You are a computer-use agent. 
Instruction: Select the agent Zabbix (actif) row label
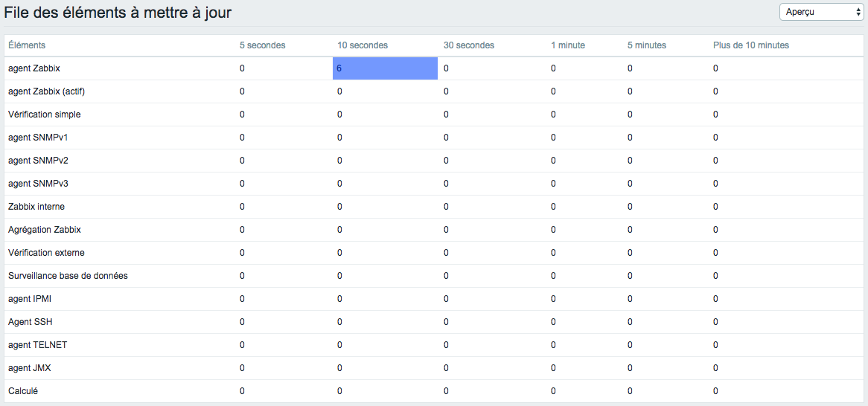pyautogui.click(x=46, y=91)
